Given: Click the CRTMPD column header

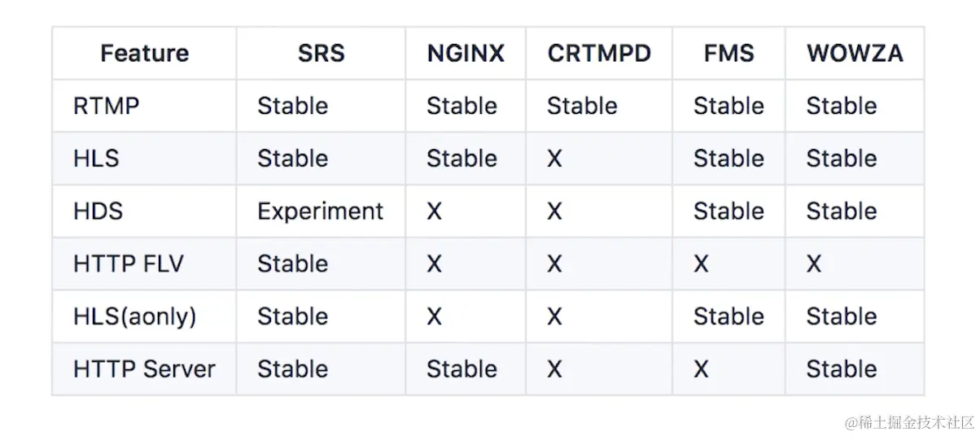Looking at the screenshot, I should point(599,54).
